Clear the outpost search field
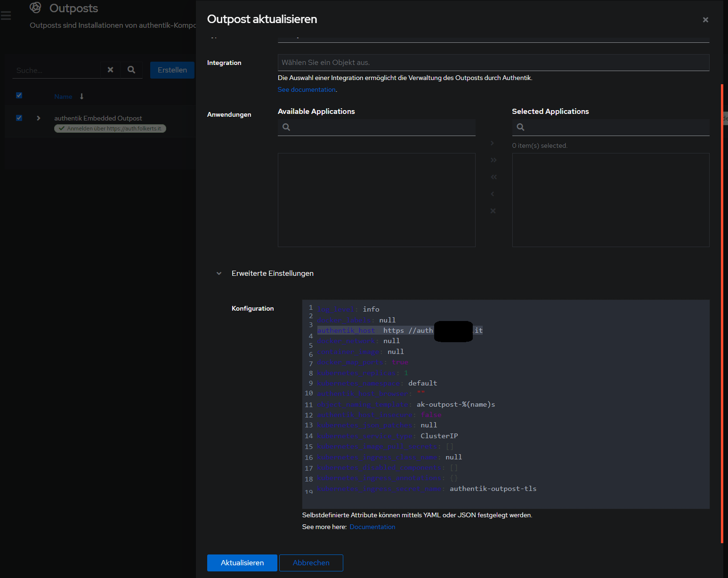Image resolution: width=728 pixels, height=578 pixels. [x=110, y=70]
